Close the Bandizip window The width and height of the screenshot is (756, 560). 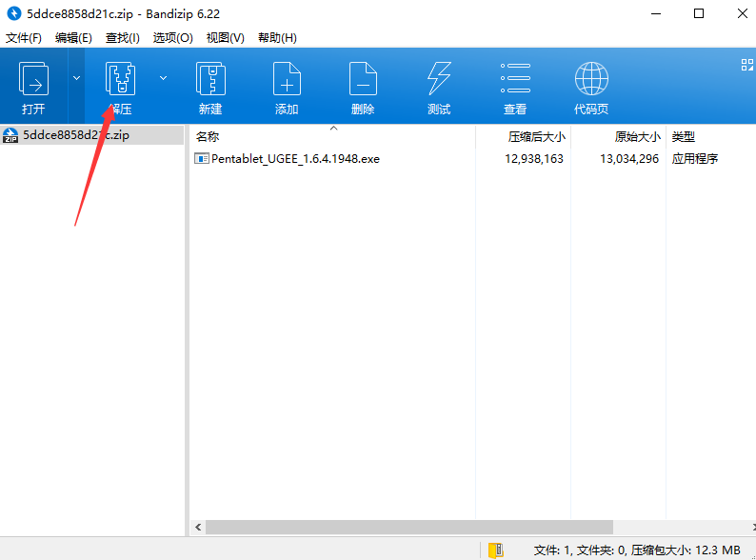(743, 13)
